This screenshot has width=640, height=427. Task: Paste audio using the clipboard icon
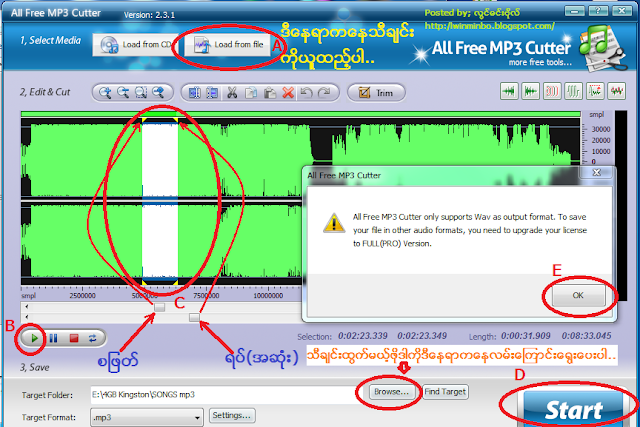269,93
